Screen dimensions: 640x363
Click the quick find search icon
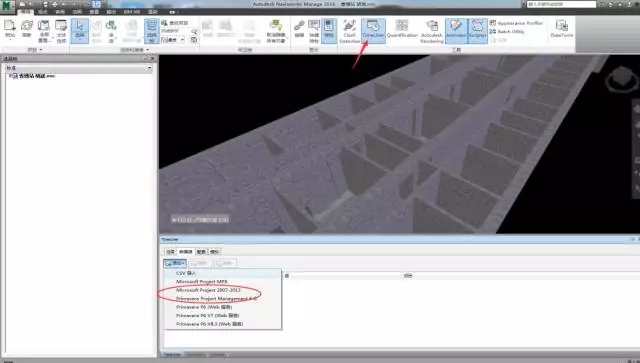pos(194,31)
